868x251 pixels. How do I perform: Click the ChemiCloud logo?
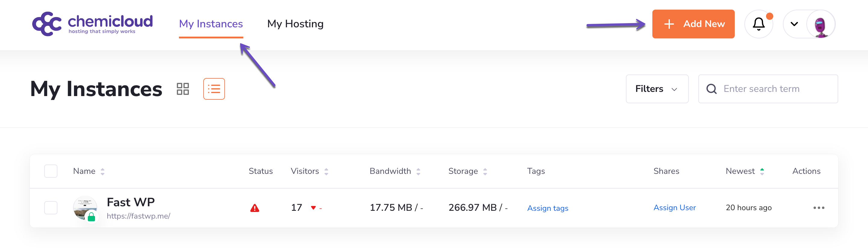pyautogui.click(x=92, y=23)
